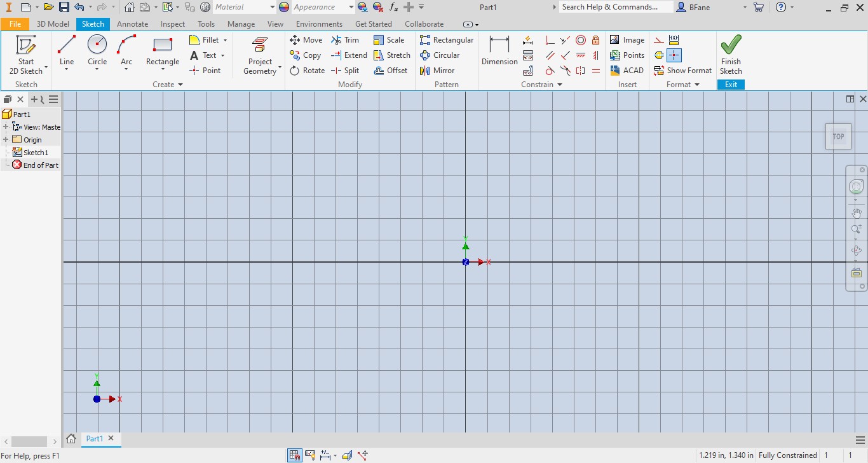The width and height of the screenshot is (868, 463).
Task: Expand the Origin folder in browser
Action: 6,139
